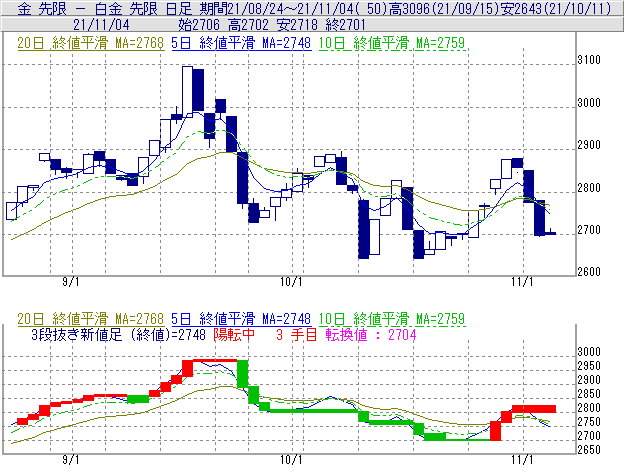Click the daily high value '高2702'
624x475 pixels.
coord(248,25)
